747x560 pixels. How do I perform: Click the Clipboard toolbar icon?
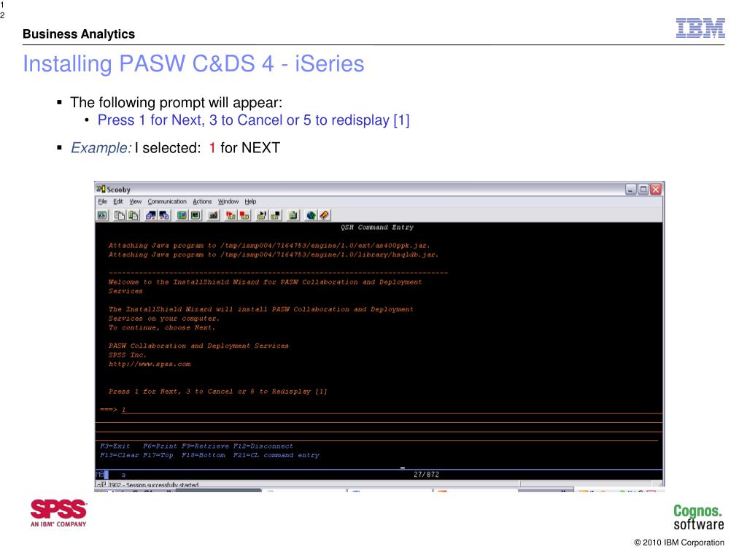[293, 215]
